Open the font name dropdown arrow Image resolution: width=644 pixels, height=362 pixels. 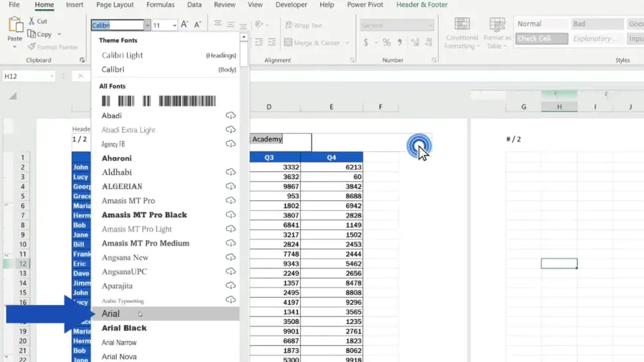pyautogui.click(x=147, y=25)
